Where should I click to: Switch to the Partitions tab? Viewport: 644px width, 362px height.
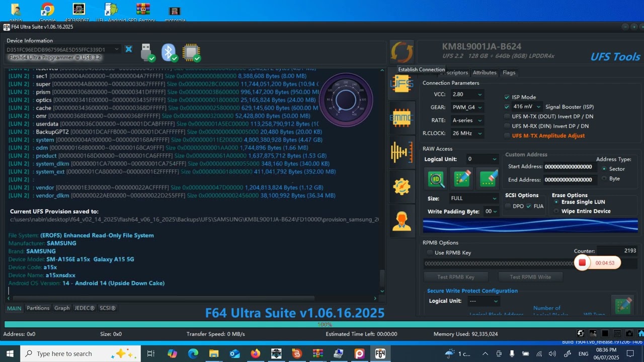point(38,308)
